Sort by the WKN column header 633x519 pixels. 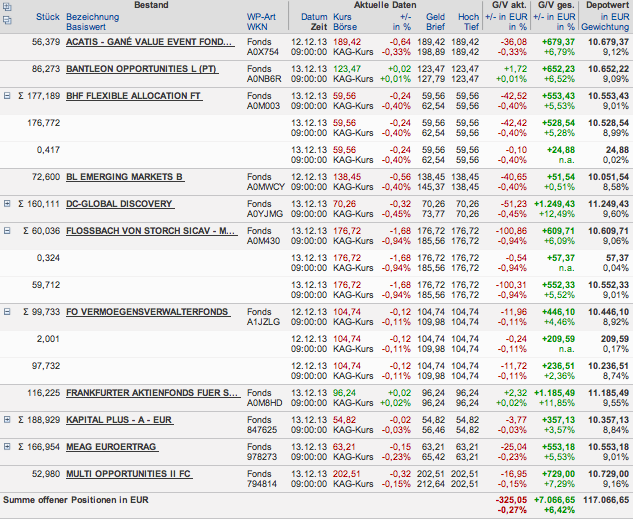coord(255,27)
